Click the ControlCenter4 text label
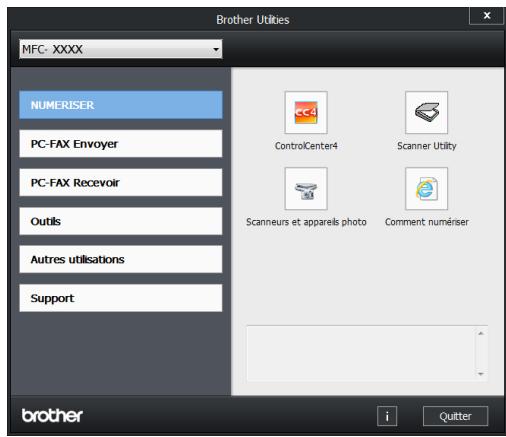Image resolution: width=506 pixels, height=437 pixels. point(306,146)
